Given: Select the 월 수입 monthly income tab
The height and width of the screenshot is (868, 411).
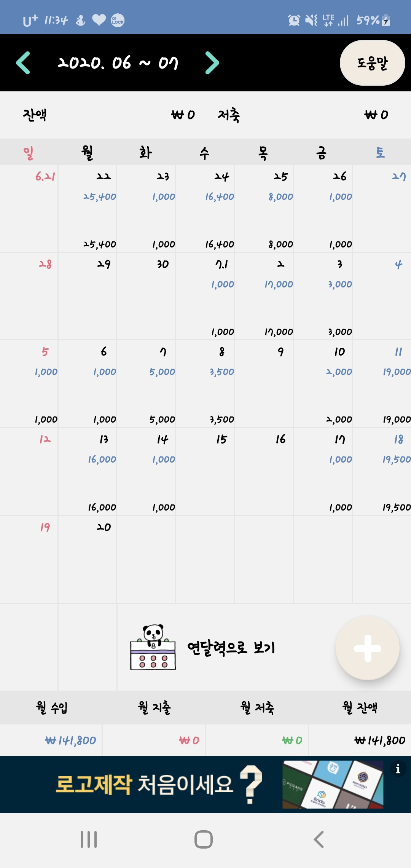Looking at the screenshot, I should (51, 708).
